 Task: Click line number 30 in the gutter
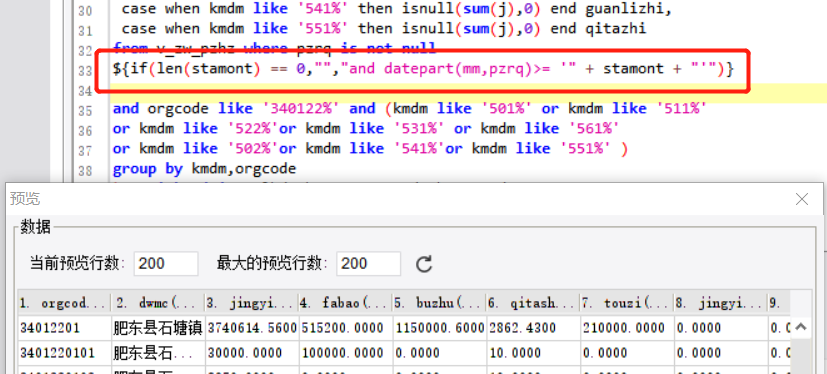[84, 11]
